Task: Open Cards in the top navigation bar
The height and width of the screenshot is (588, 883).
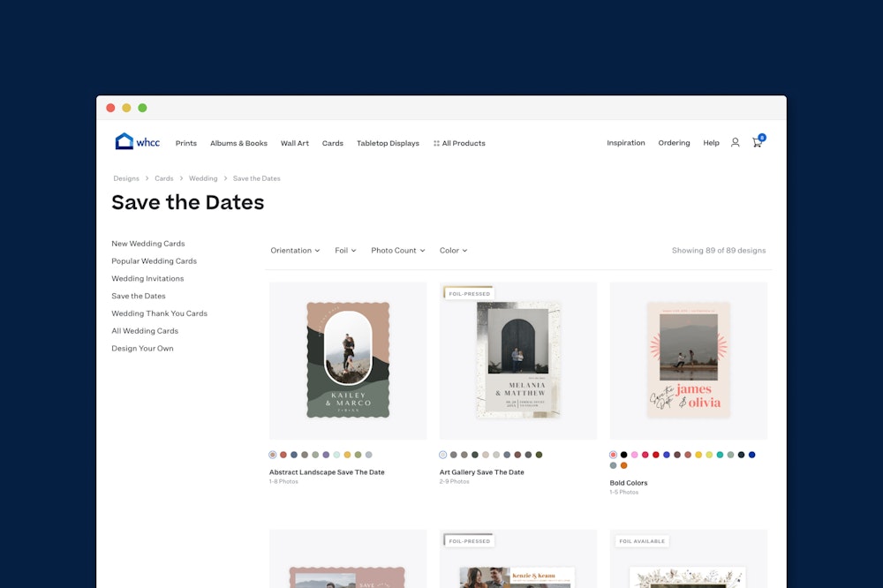Action: (x=332, y=143)
